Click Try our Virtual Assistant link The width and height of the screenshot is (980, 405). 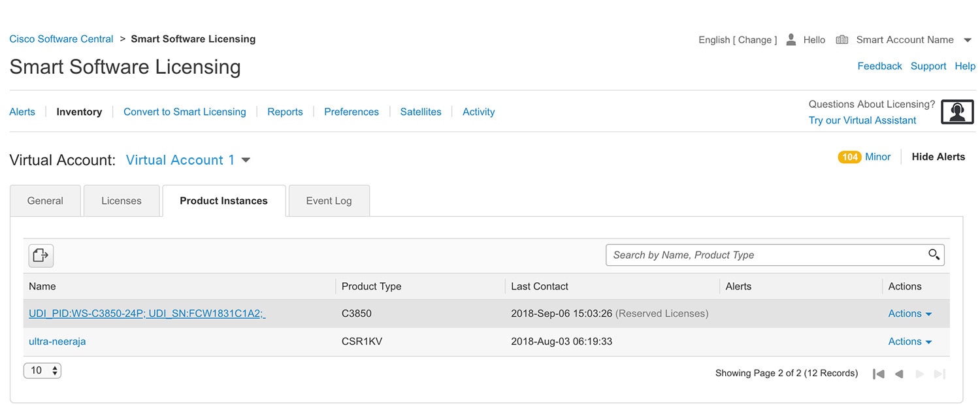click(862, 120)
